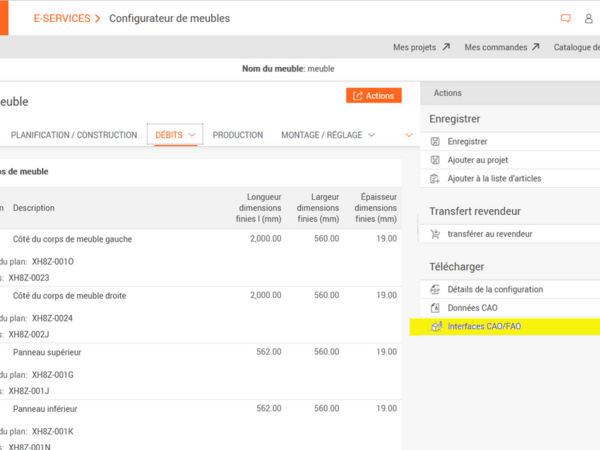Click the Ajouter à la liste d'articles icon

pyautogui.click(x=435, y=178)
